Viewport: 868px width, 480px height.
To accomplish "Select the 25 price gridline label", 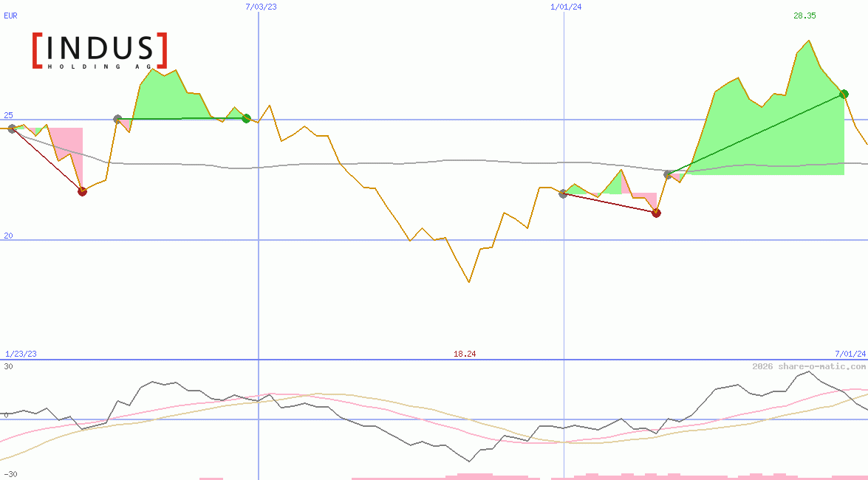I will coord(7,114).
